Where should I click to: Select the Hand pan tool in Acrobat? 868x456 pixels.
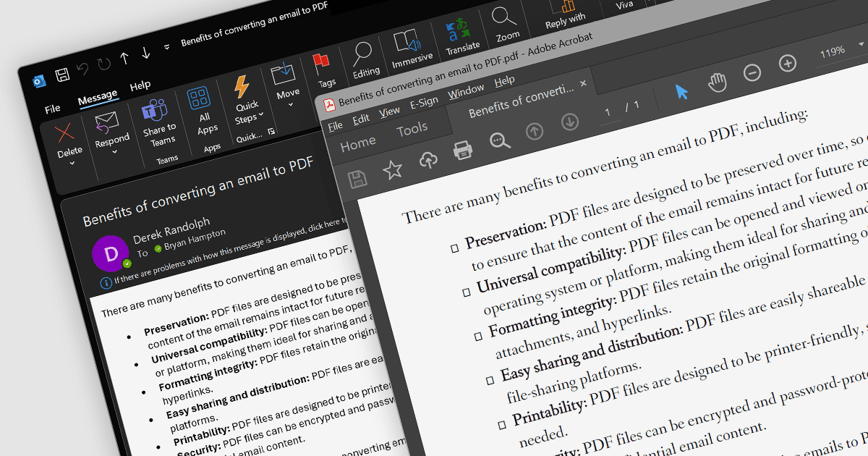tap(717, 82)
